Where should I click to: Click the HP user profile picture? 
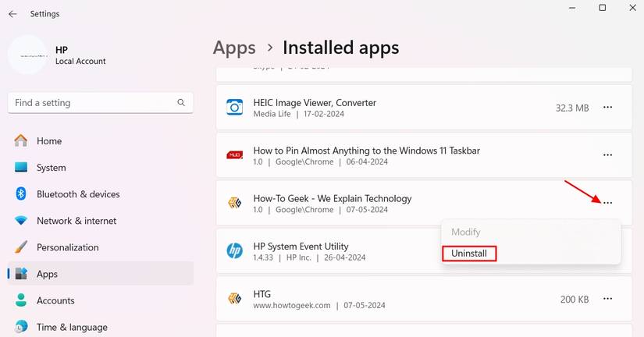coord(28,55)
